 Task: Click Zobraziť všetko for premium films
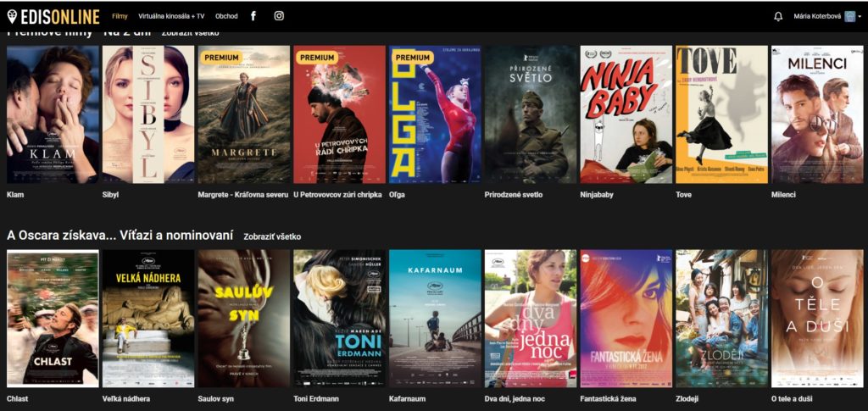click(191, 33)
